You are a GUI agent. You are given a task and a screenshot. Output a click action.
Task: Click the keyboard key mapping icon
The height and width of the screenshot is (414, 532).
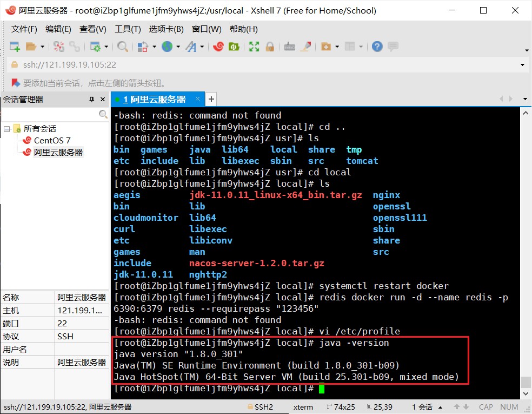(x=289, y=46)
